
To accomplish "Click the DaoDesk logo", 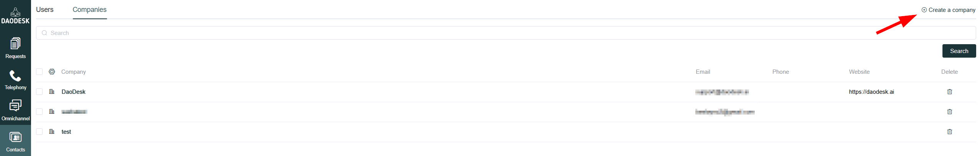I will tap(15, 16).
